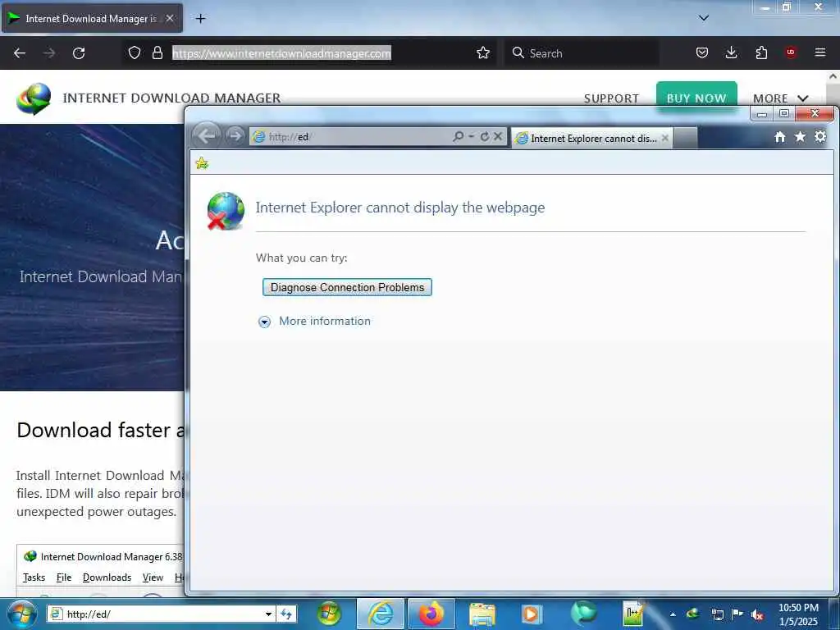This screenshot has width=840, height=630.
Task: Open Firefox extensions puzzle icon
Action: [761, 52]
